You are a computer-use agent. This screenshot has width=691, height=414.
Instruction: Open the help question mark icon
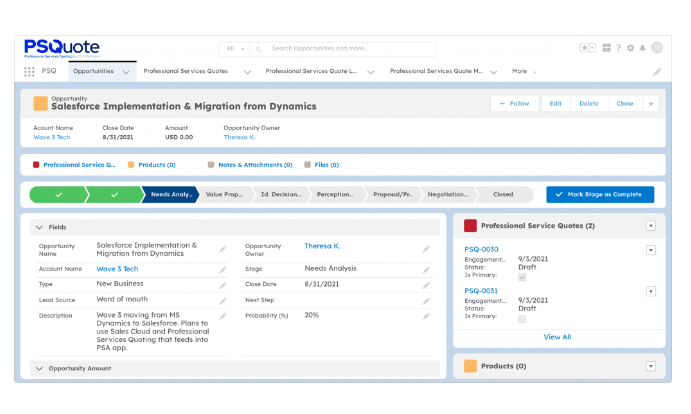pyautogui.click(x=618, y=48)
